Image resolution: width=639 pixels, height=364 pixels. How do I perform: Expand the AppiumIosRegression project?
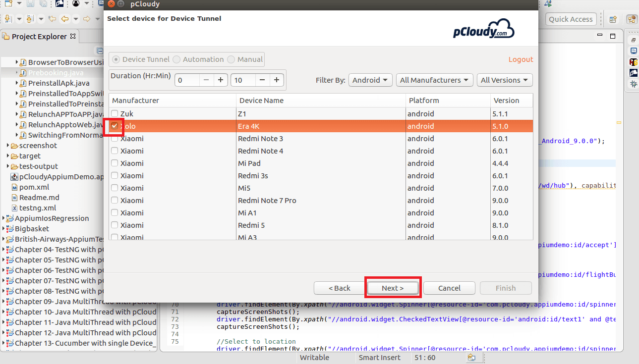(x=4, y=218)
